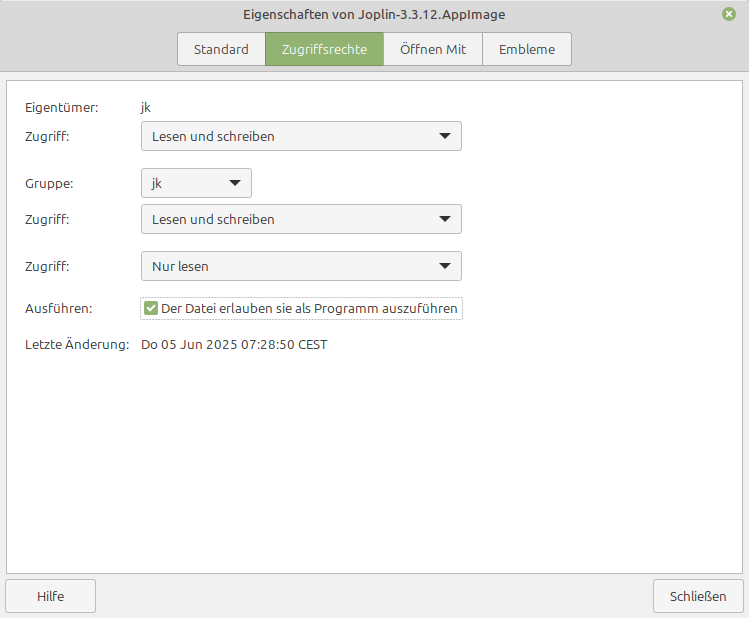
Task: Click the Letzte Änderung date value
Action: coord(234,344)
